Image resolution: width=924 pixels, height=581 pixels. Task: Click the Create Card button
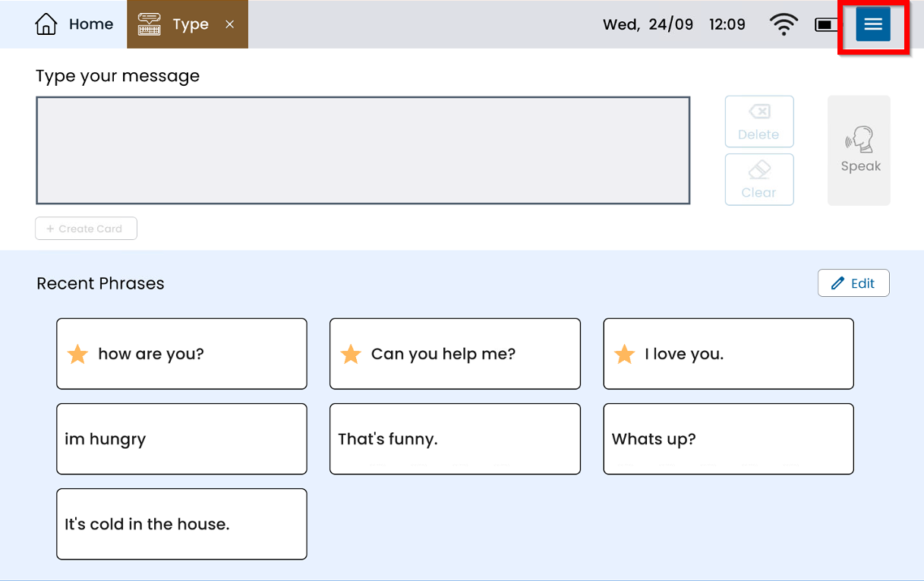pyautogui.click(x=86, y=229)
